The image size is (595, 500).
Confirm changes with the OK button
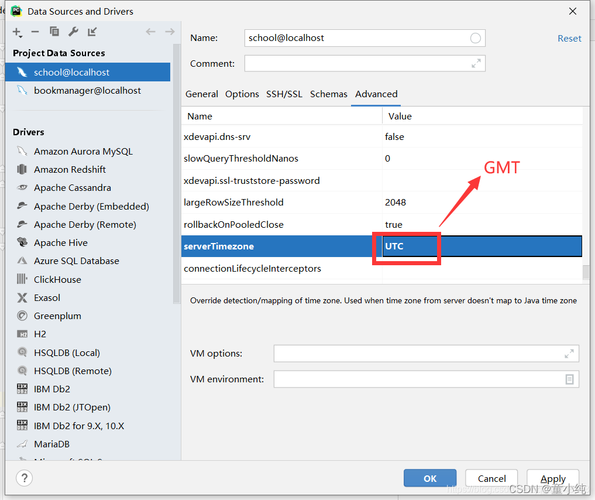[430, 478]
